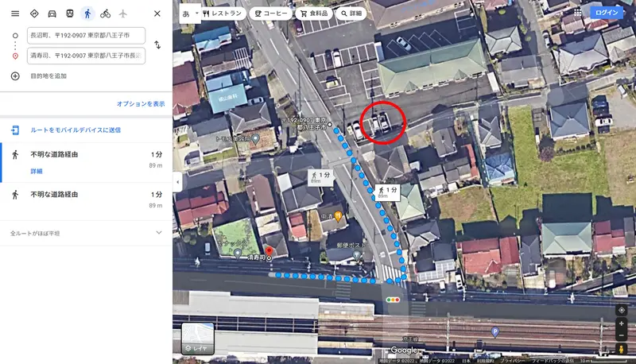Open the オプションを表示 link

coord(141,104)
